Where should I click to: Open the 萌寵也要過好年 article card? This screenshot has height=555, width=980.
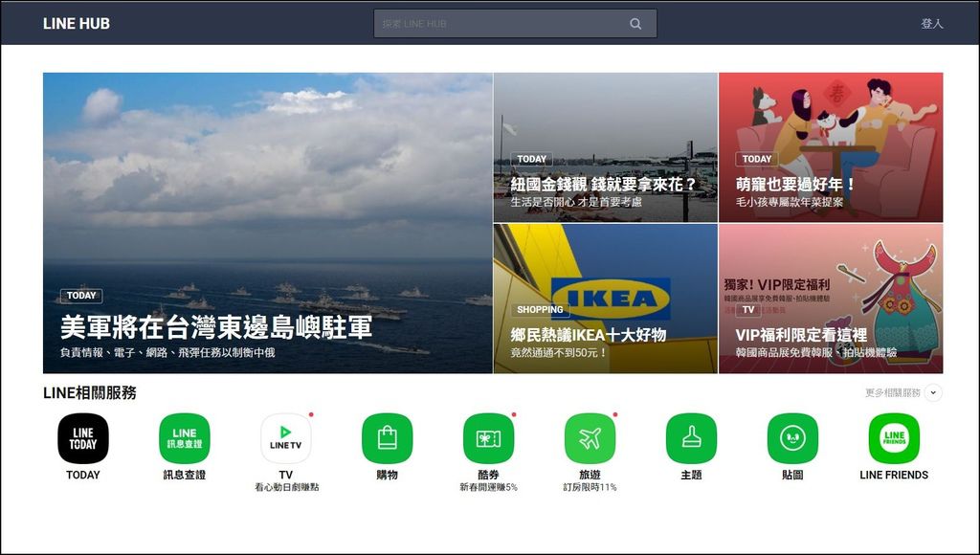[831, 147]
